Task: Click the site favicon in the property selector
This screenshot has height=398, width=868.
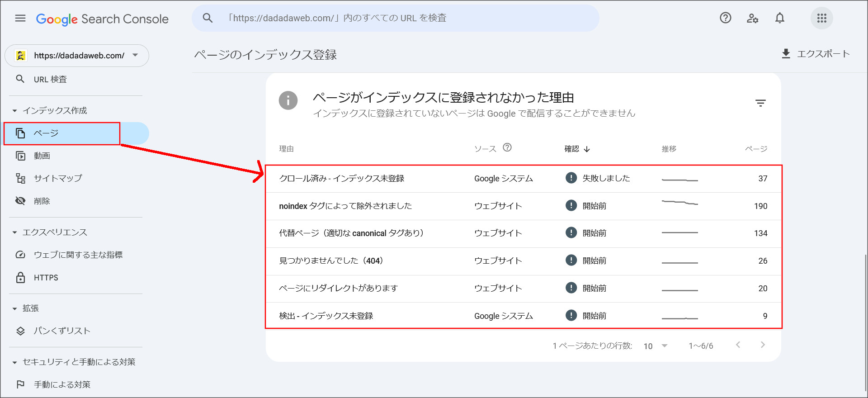Action: [21, 56]
